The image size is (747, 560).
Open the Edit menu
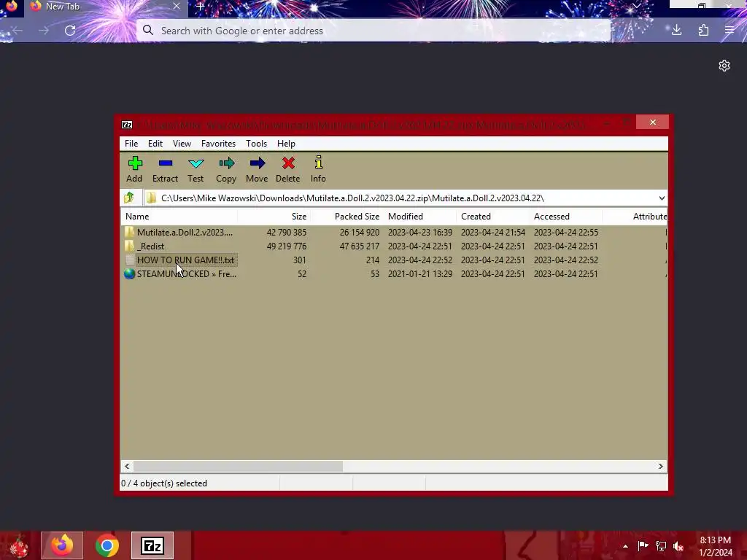(155, 144)
